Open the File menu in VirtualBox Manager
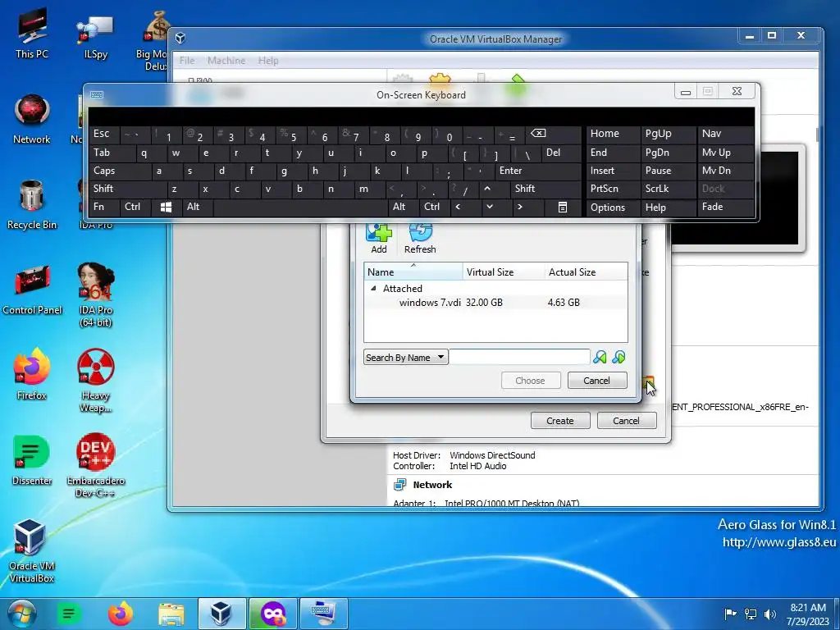This screenshot has width=840, height=630. [x=187, y=61]
